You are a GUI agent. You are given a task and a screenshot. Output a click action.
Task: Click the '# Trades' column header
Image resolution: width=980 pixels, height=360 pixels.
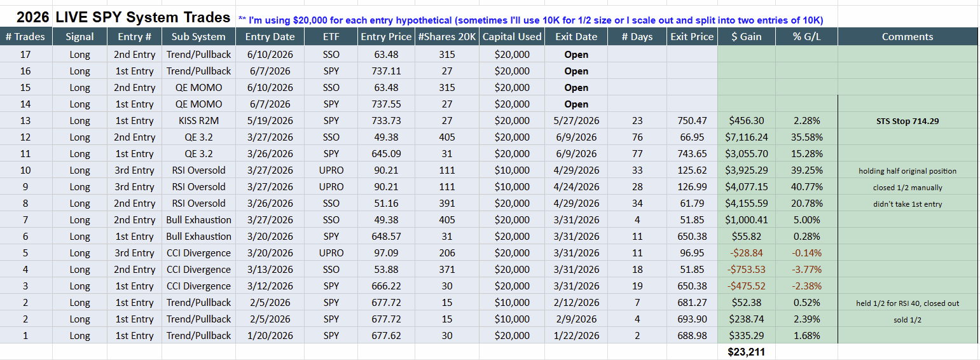(25, 37)
